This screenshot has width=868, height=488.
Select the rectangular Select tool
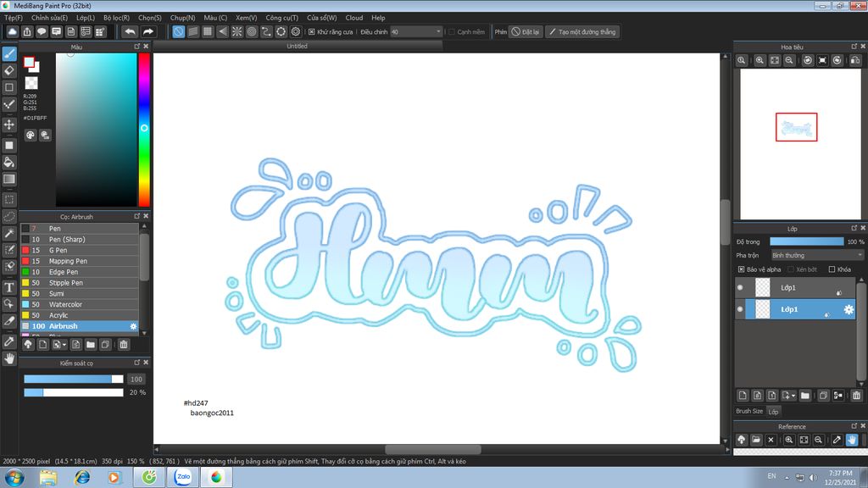click(x=9, y=199)
